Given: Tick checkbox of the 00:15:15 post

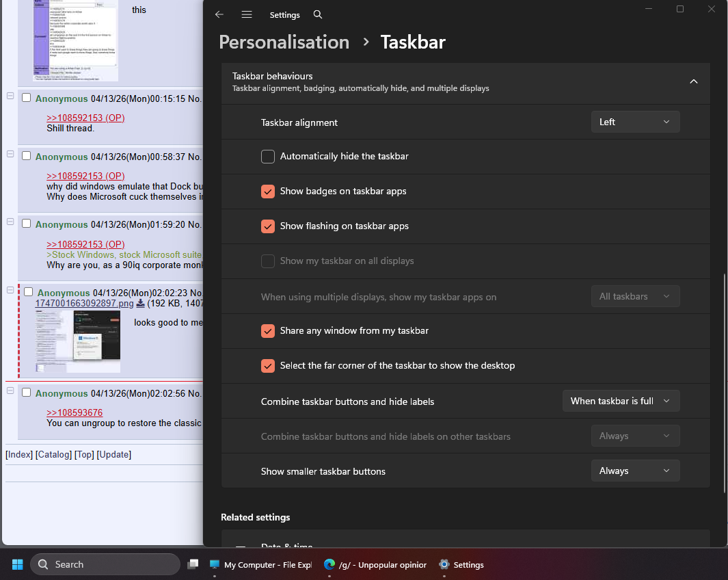Looking at the screenshot, I should pos(27,98).
